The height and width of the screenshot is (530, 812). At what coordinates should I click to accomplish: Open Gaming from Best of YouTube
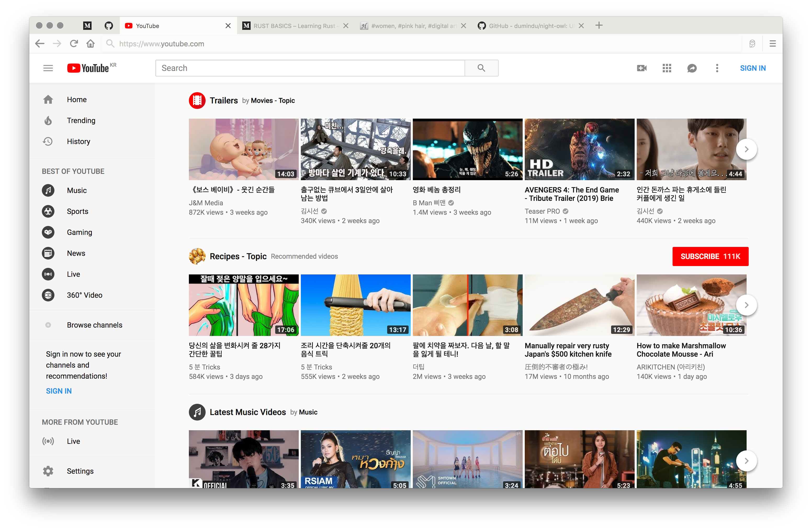(x=79, y=232)
